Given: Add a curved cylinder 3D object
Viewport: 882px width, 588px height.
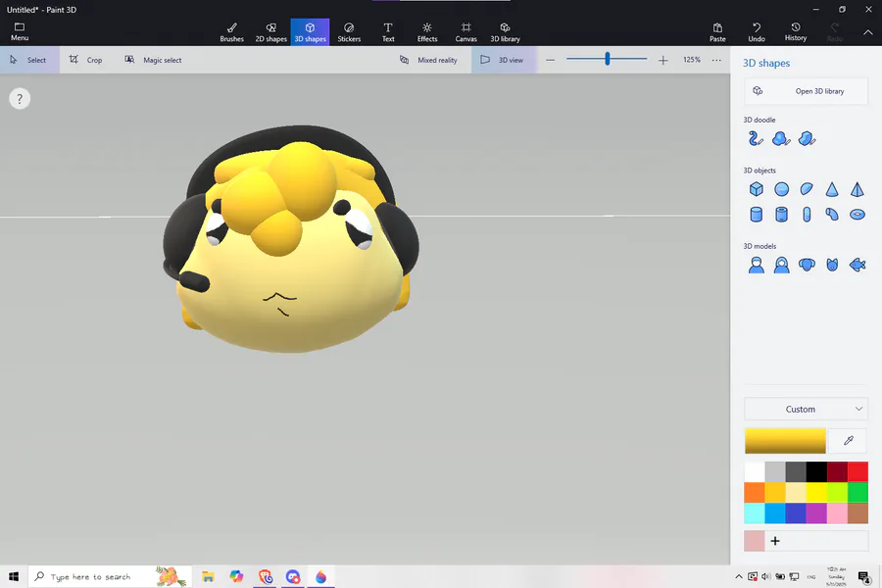Looking at the screenshot, I should click(x=832, y=215).
